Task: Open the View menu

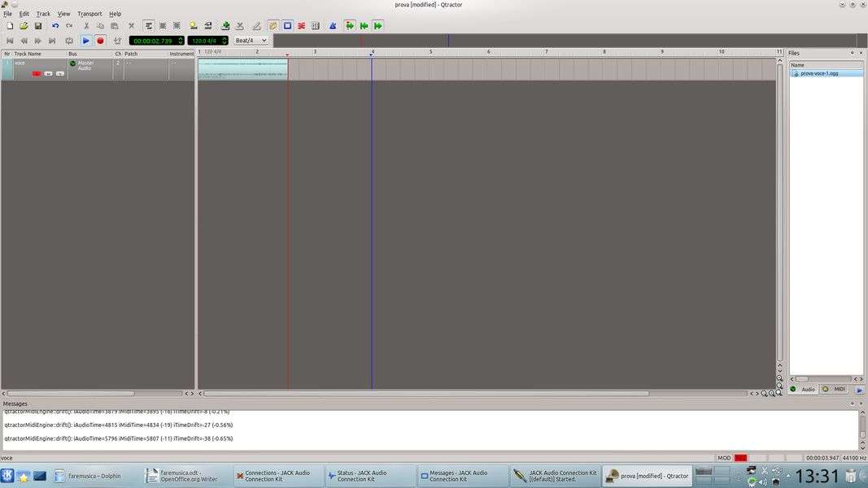Action: (x=63, y=14)
